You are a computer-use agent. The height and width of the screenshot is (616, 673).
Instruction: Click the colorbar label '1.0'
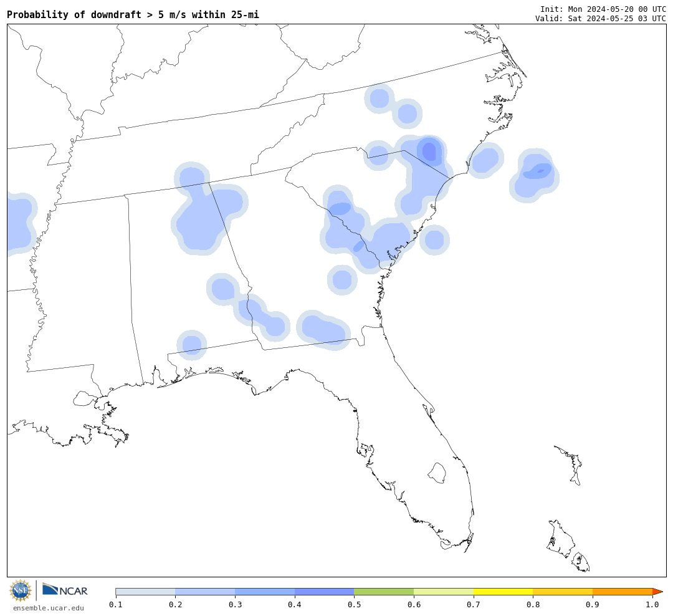point(652,605)
